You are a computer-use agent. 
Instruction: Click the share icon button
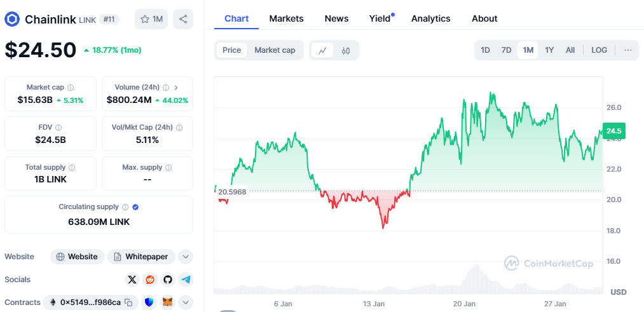point(183,19)
